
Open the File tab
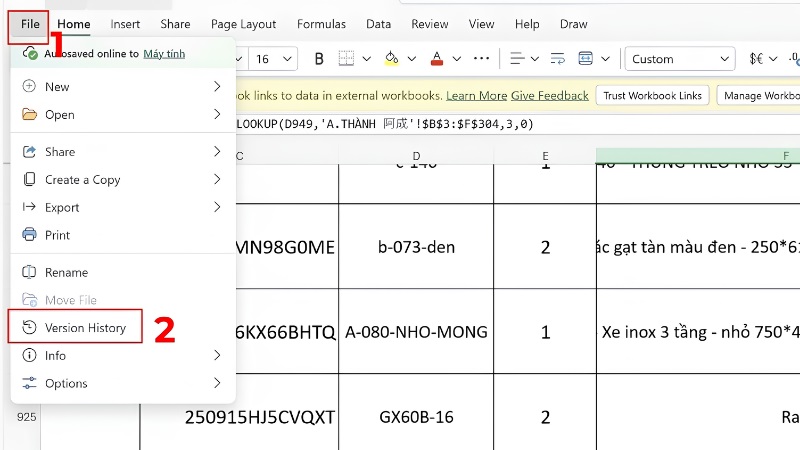point(30,24)
